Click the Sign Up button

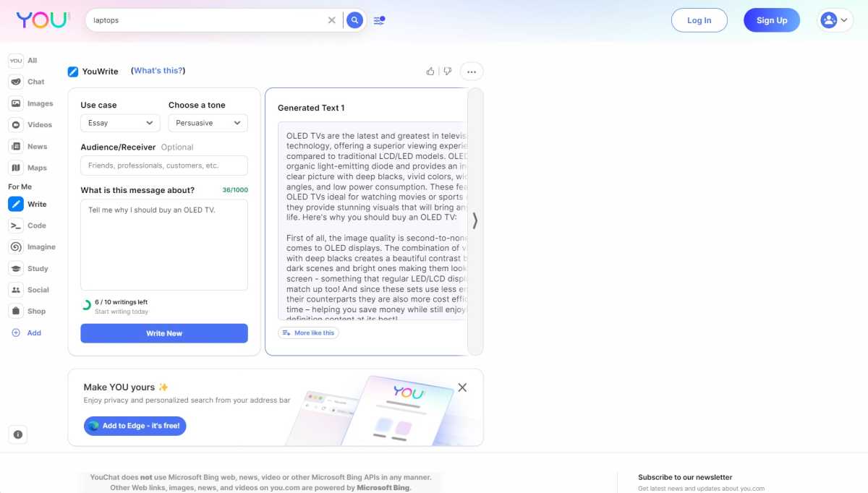click(772, 20)
